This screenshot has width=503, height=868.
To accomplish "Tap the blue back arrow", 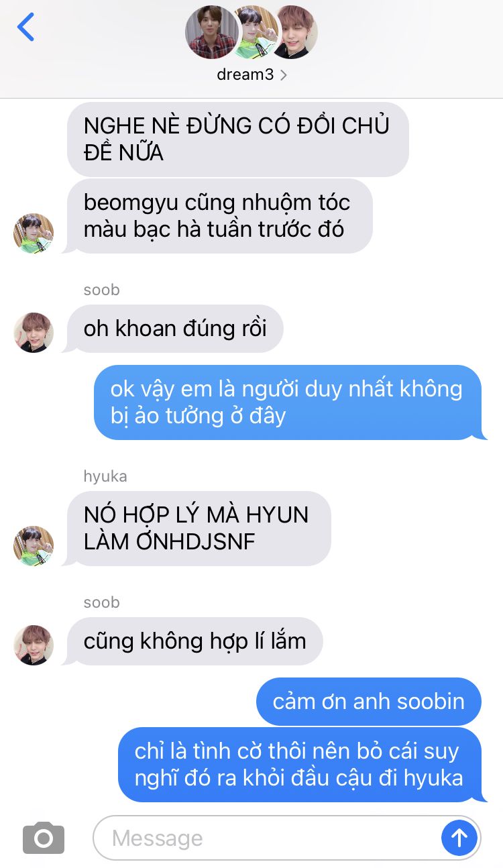I will click(x=25, y=28).
